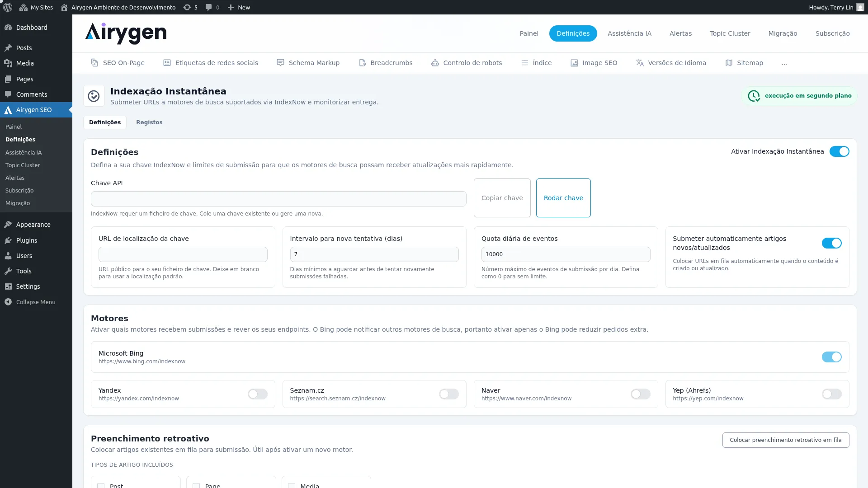Switch to the Registos tab
The height and width of the screenshot is (488, 868).
click(x=149, y=122)
